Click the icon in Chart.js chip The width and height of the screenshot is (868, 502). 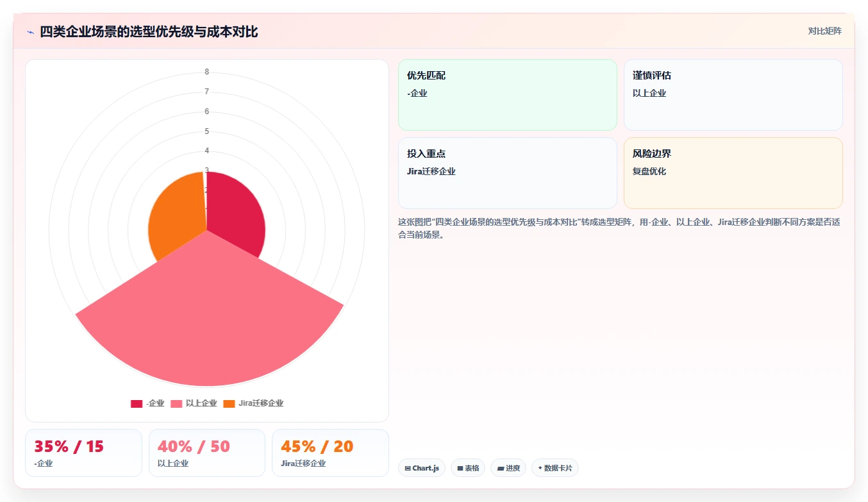point(408,469)
